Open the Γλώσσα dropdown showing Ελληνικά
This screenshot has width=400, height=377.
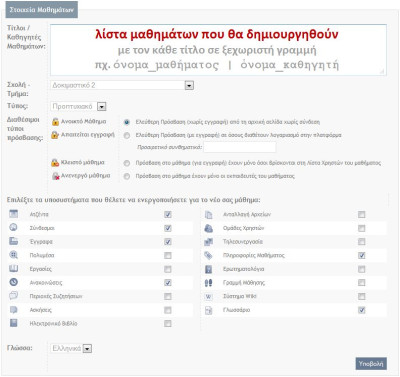pos(71,348)
